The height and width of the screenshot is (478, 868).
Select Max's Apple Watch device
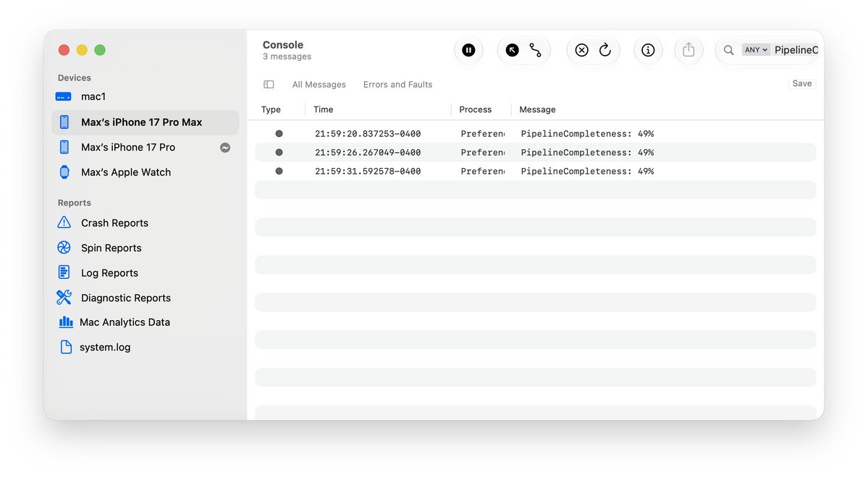click(x=145, y=172)
